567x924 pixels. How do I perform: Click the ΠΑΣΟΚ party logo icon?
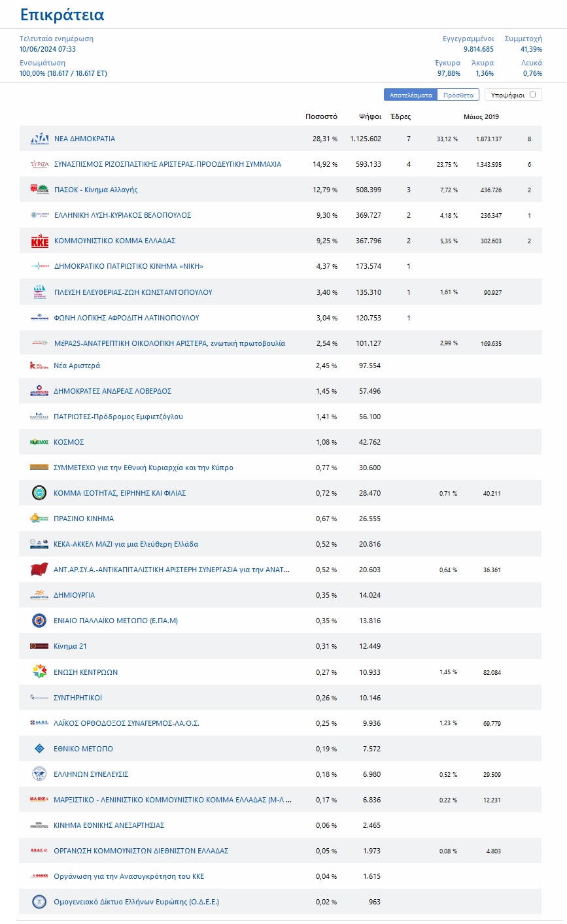pyautogui.click(x=39, y=190)
